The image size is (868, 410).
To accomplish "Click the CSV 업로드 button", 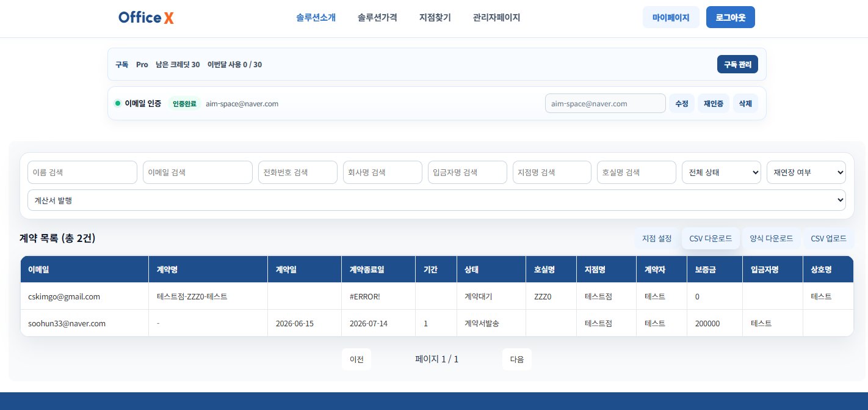I will [x=828, y=238].
